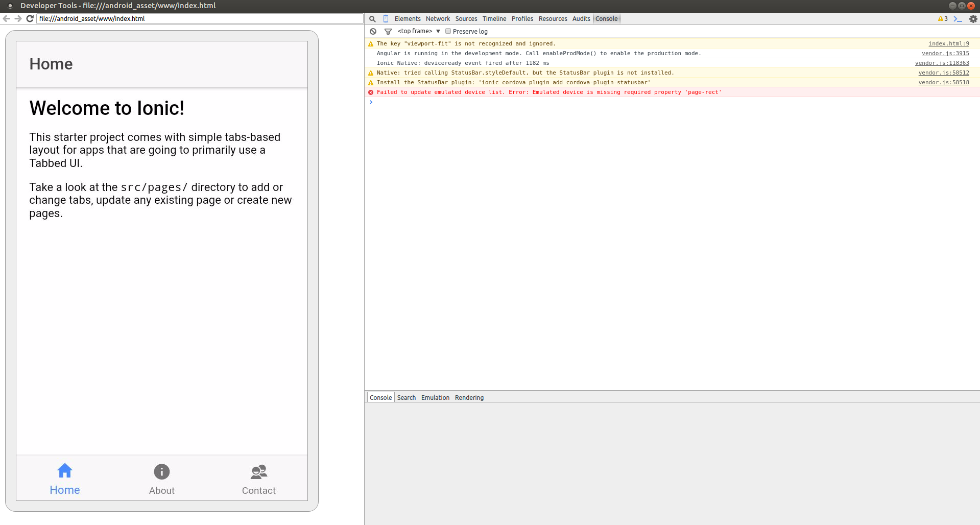Screen dimensions: 980x525
Task: Click the red error icon in console
Action: 371,92
